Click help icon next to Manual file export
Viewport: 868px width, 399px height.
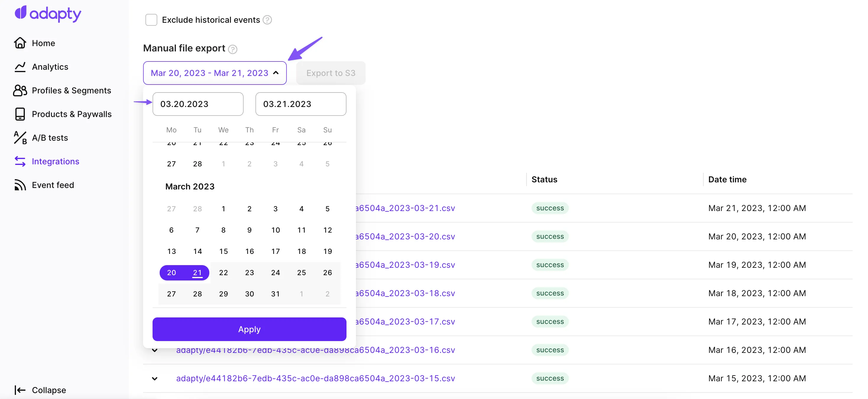232,49
